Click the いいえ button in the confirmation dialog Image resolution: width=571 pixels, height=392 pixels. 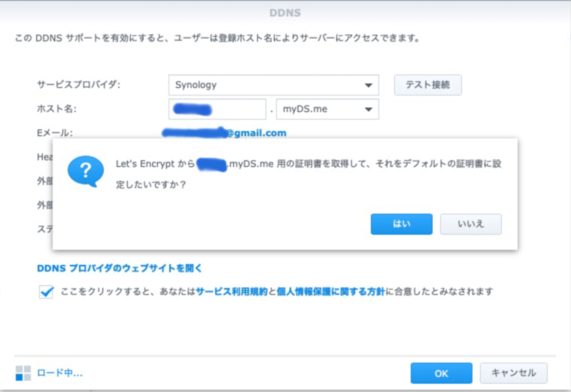[x=470, y=224]
